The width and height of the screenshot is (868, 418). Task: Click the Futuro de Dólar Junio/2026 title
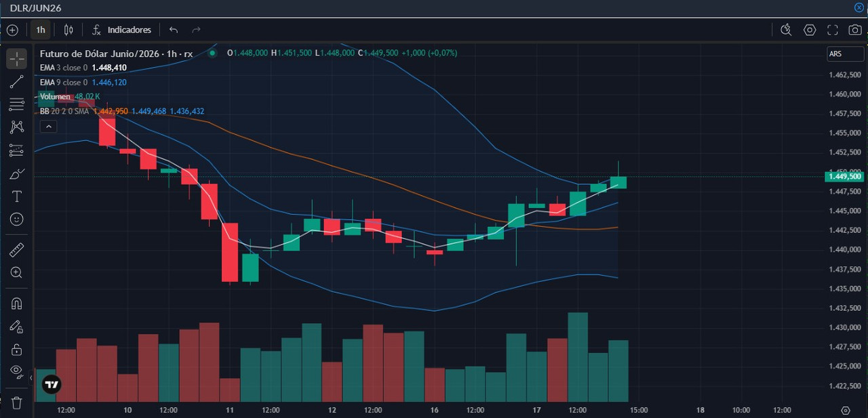[x=116, y=54]
